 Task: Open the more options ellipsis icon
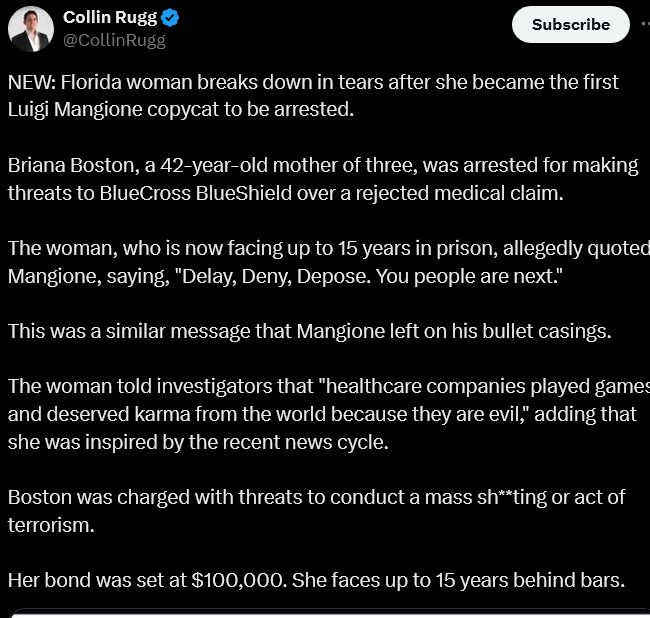click(x=645, y=24)
